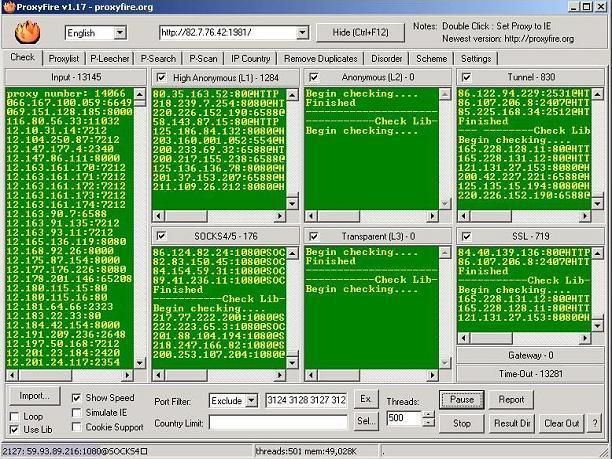Click the Time-Out - 13281 header
The image size is (612, 459).
click(530, 374)
